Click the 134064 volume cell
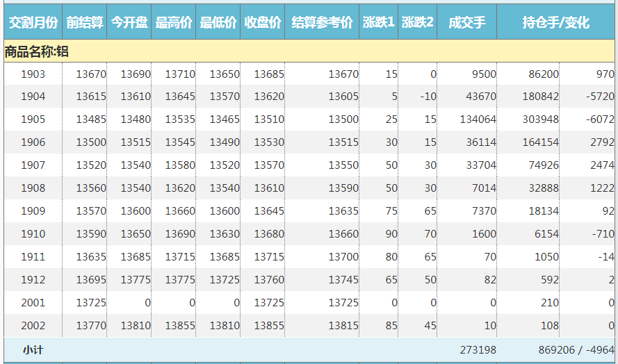The width and height of the screenshot is (618, 364). tap(478, 119)
